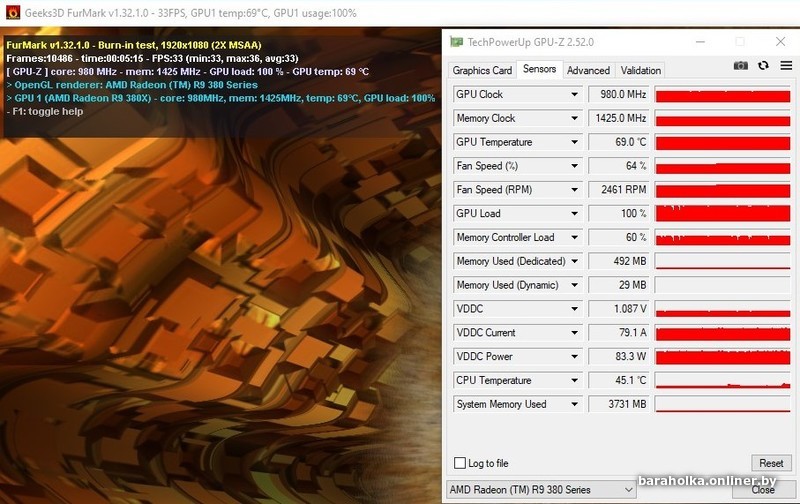Open the Memory Clock sensor dropdown

click(x=574, y=118)
